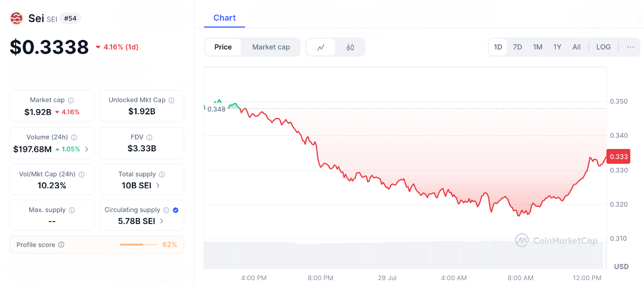This screenshot has width=644, height=286.
Task: Toggle LOG scale on the chart
Action: point(603,47)
